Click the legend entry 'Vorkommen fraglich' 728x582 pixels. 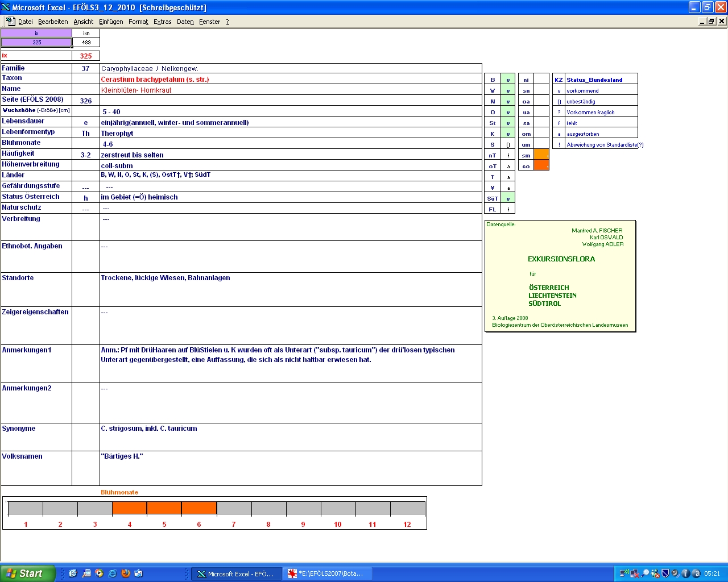coord(601,112)
